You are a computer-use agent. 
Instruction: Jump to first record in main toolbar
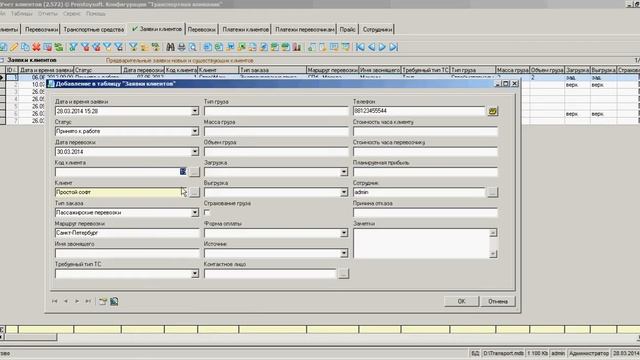coord(360,47)
